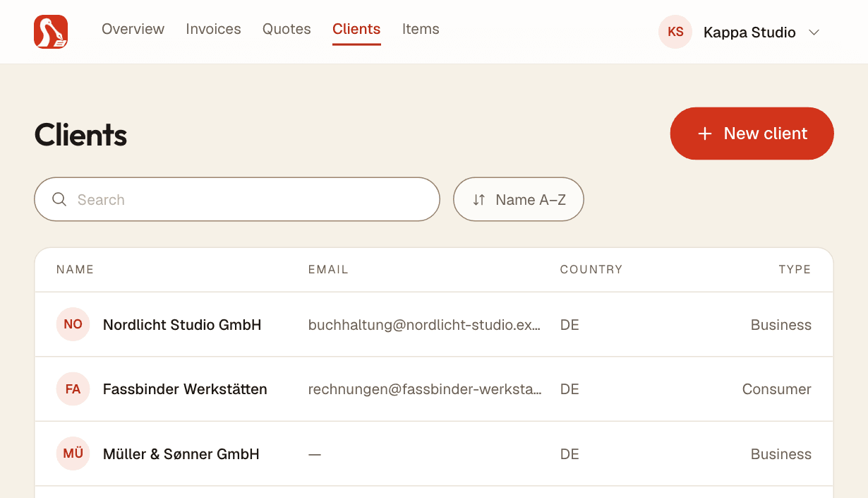Click the DE country in Müller & Sønner row
Viewport: 868px width, 498px height.
point(569,454)
